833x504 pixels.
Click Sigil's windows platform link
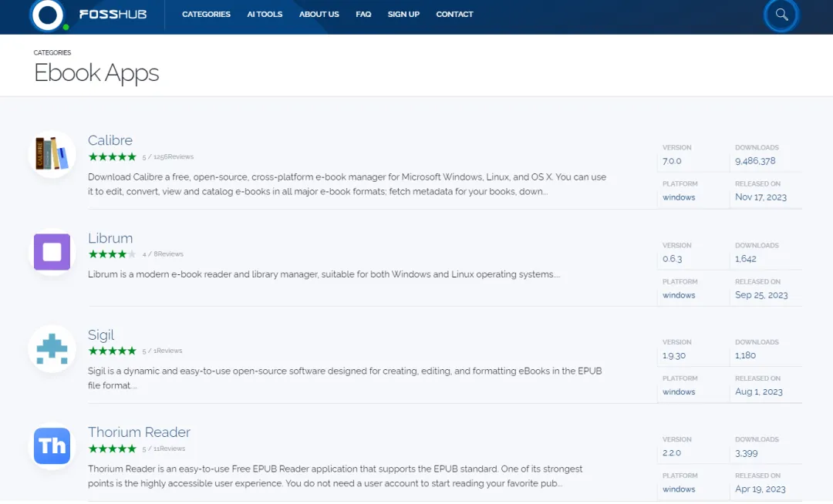[679, 391]
